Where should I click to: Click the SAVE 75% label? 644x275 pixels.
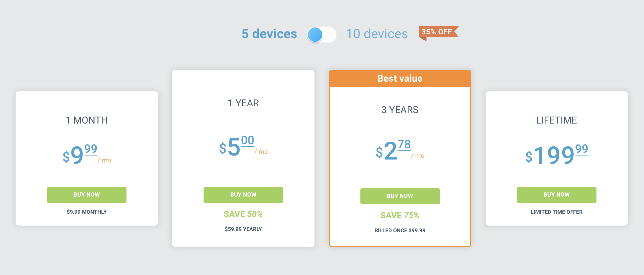[x=400, y=215]
